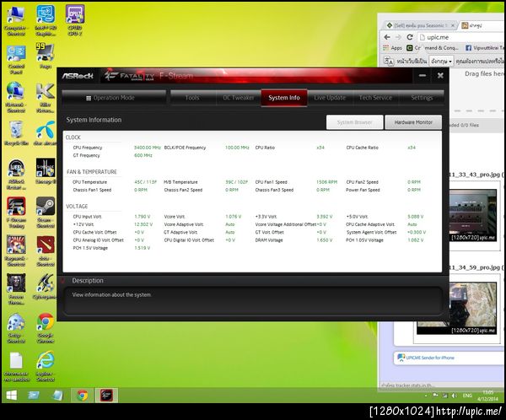Launch the Killer Network Manager icon
The height and width of the screenshot is (420, 506).
click(x=46, y=98)
